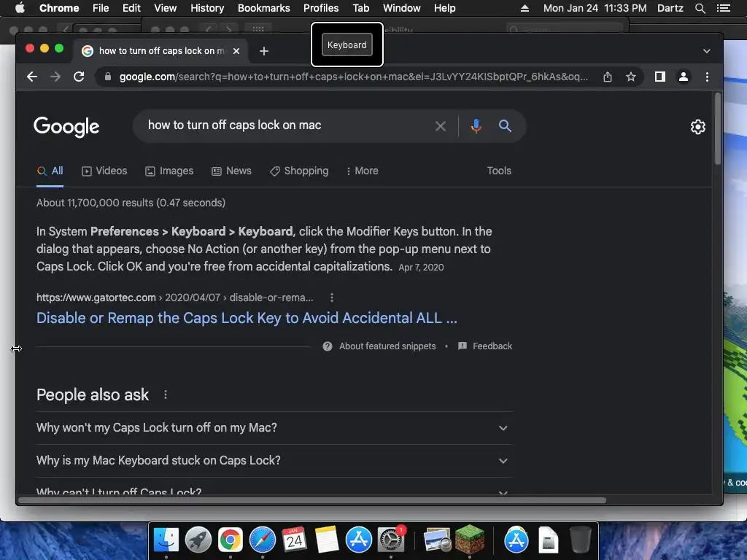Screen dimensions: 747x560
Task: Click the Google logo
Action: pos(66,127)
